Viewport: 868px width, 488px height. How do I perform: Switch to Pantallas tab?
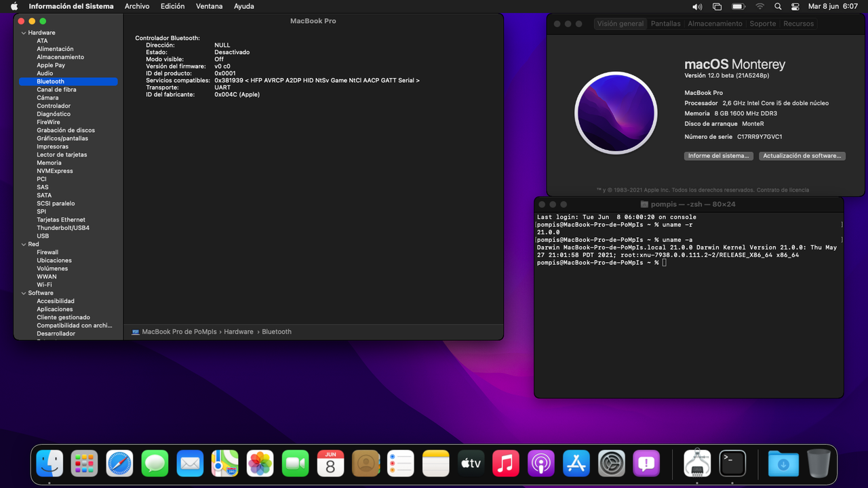tap(666, 24)
